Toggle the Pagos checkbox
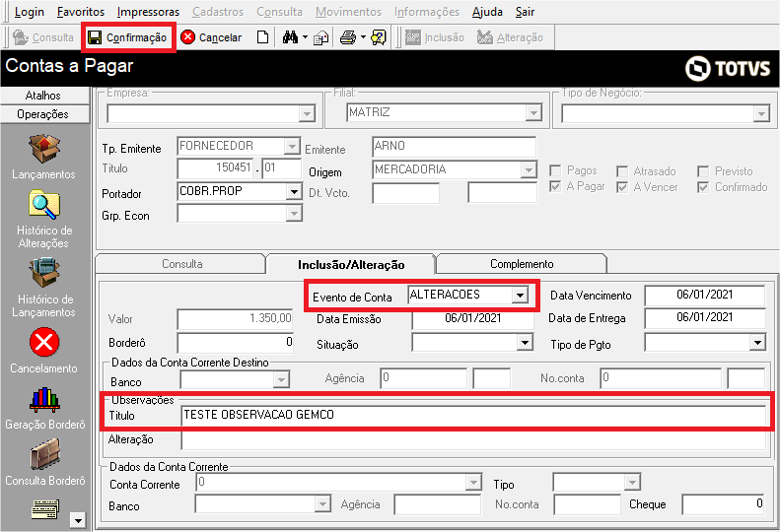This screenshot has width=780, height=532. [555, 171]
